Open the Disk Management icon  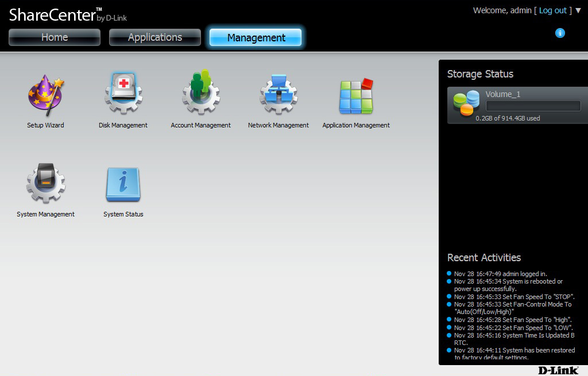(123, 94)
